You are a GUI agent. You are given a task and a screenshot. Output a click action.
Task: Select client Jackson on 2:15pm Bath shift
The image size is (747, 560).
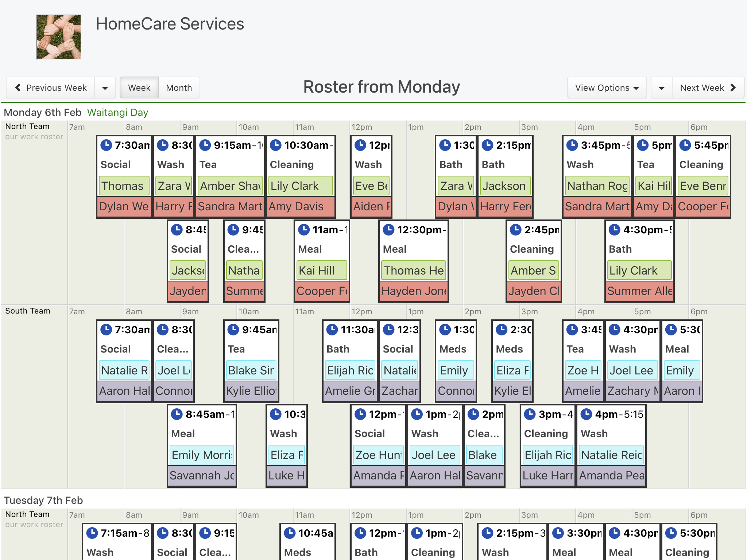tap(505, 186)
